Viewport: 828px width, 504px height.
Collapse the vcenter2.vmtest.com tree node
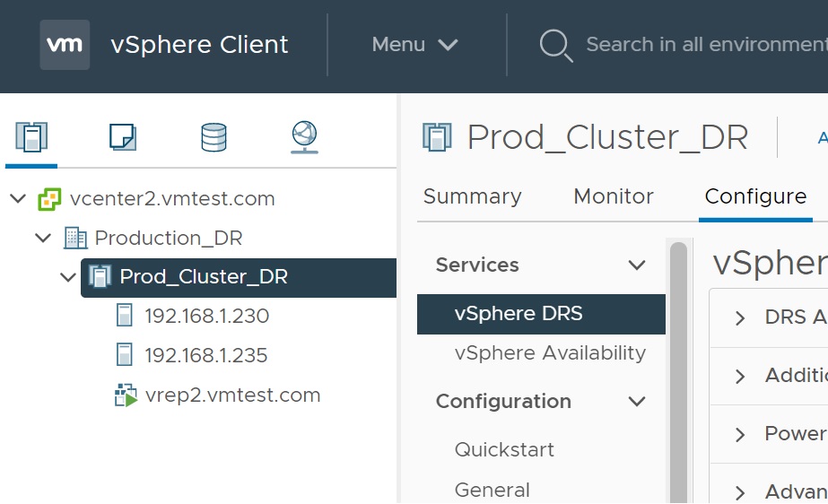pos(18,198)
